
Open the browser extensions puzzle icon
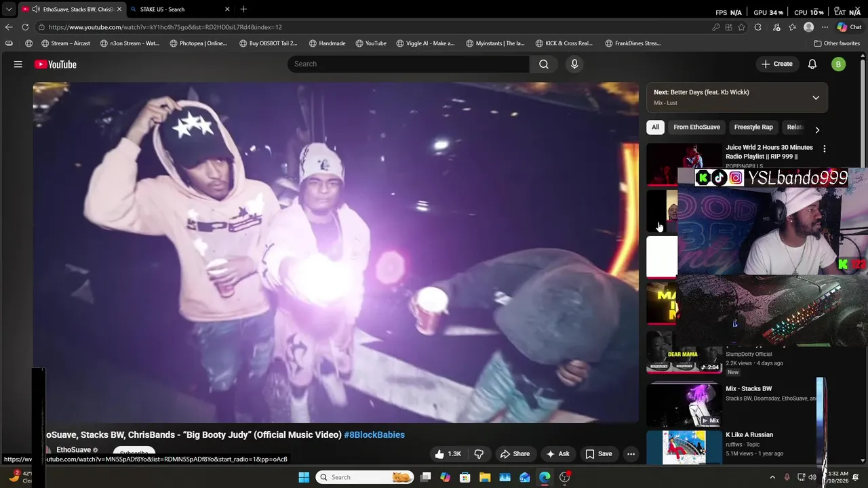point(758,27)
